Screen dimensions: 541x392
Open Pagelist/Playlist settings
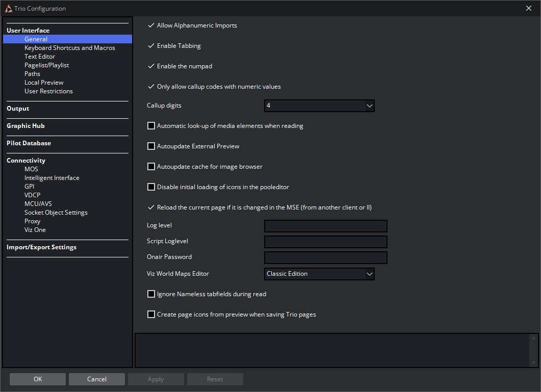pyautogui.click(x=46, y=65)
